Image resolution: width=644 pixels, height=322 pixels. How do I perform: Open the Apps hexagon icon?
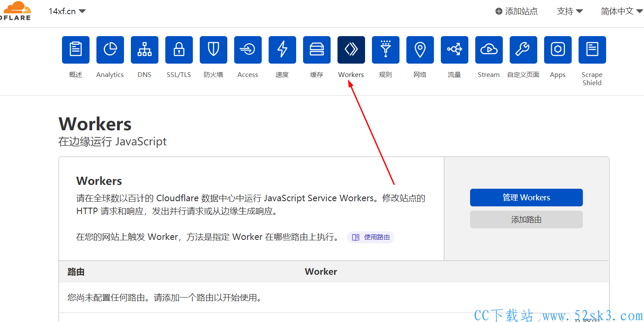pyautogui.click(x=558, y=50)
